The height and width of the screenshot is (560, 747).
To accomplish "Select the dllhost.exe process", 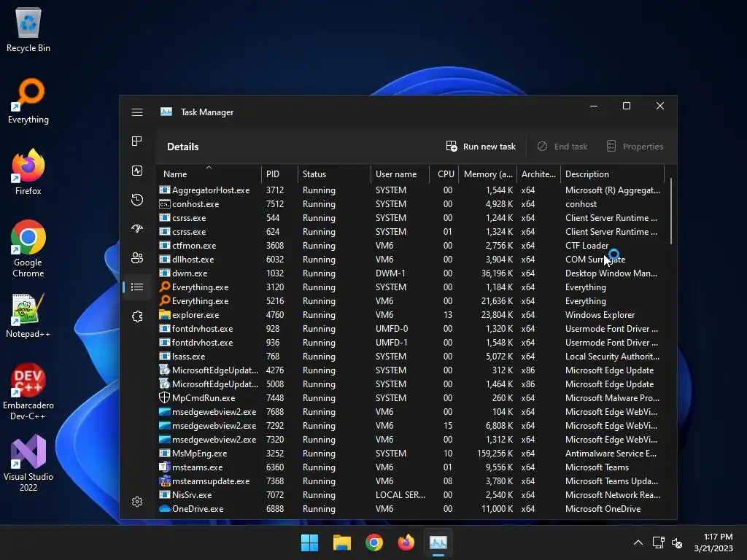I will pyautogui.click(x=411, y=259).
